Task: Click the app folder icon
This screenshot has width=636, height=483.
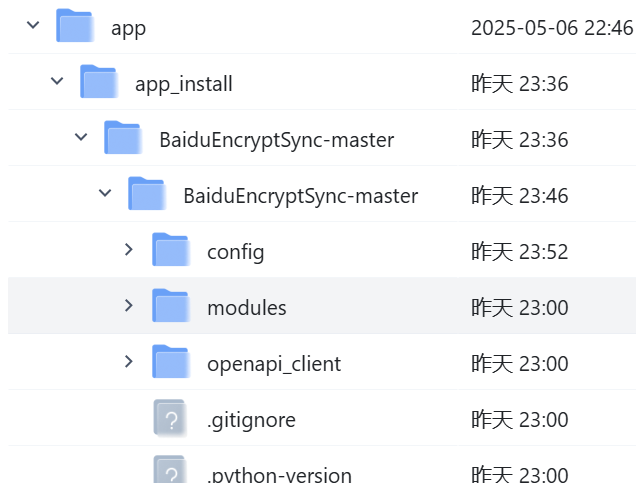Action: click(74, 27)
